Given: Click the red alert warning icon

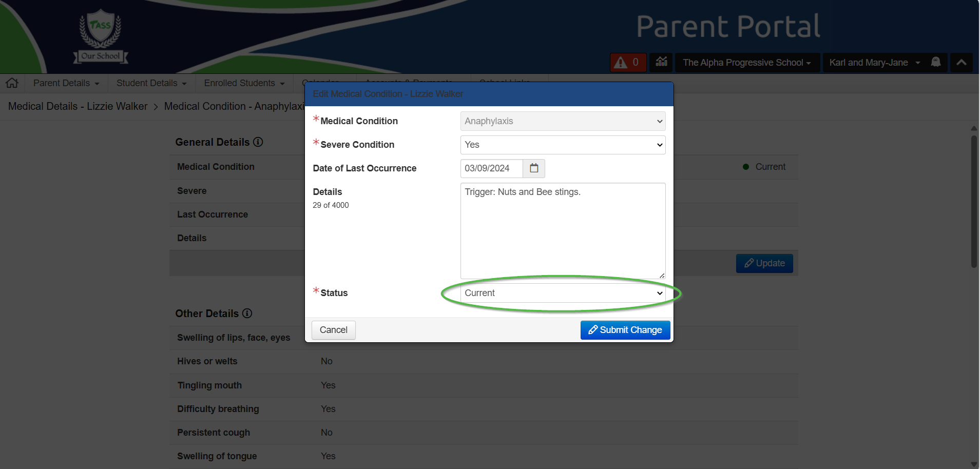Looking at the screenshot, I should point(621,63).
